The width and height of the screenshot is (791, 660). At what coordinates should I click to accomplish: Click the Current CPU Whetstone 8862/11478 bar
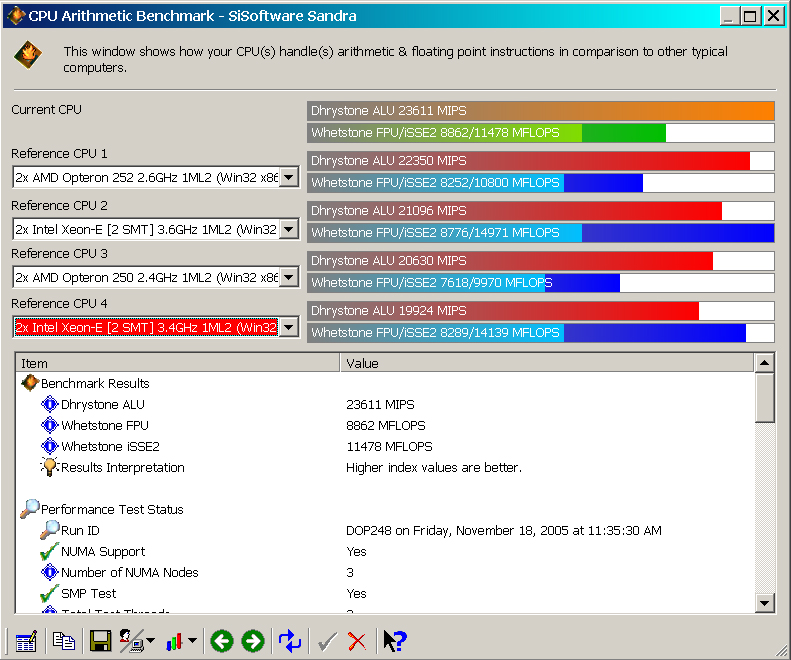[x=541, y=133]
